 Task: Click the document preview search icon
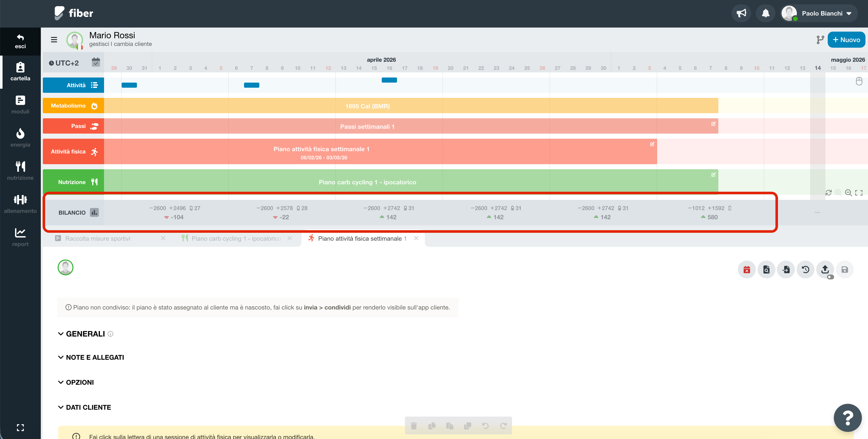pos(766,269)
